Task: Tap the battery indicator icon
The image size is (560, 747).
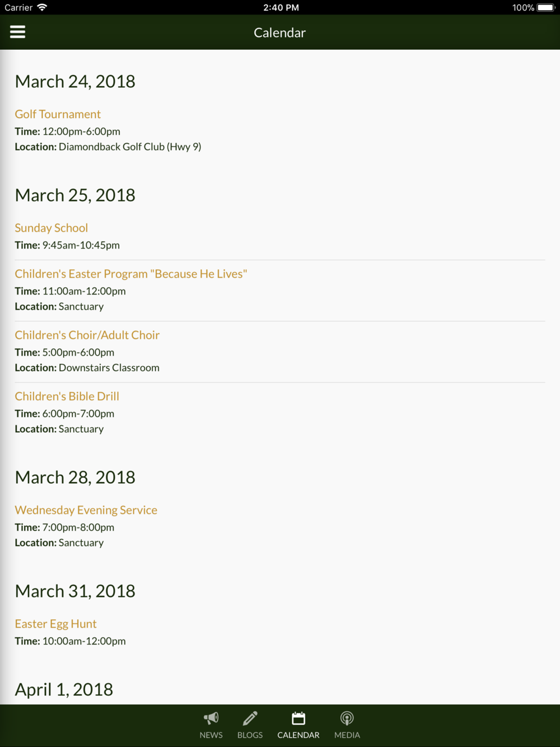Action: [x=545, y=7]
